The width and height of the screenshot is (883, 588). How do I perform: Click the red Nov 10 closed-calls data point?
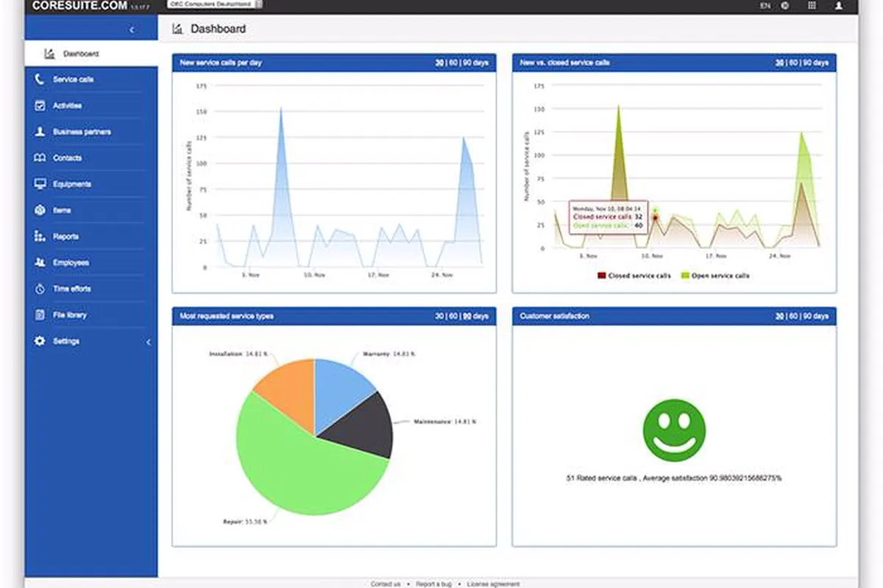pos(655,218)
